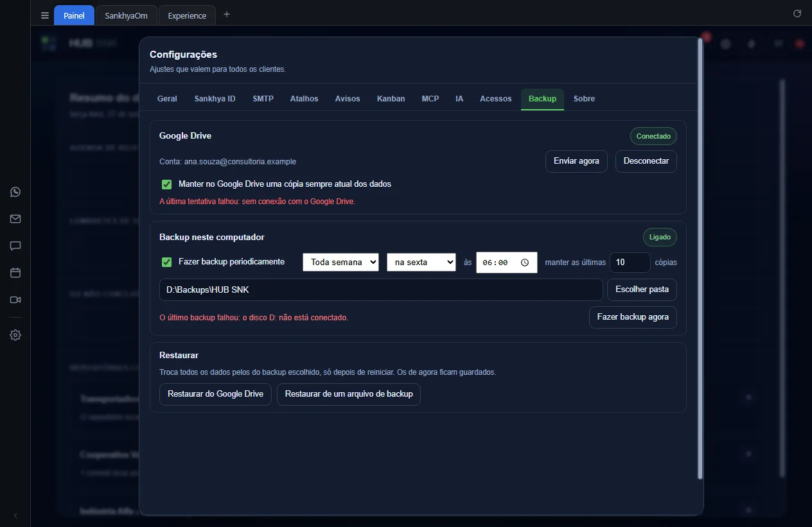Select the Backup settings tab
This screenshot has width=812, height=527.
pyautogui.click(x=543, y=99)
